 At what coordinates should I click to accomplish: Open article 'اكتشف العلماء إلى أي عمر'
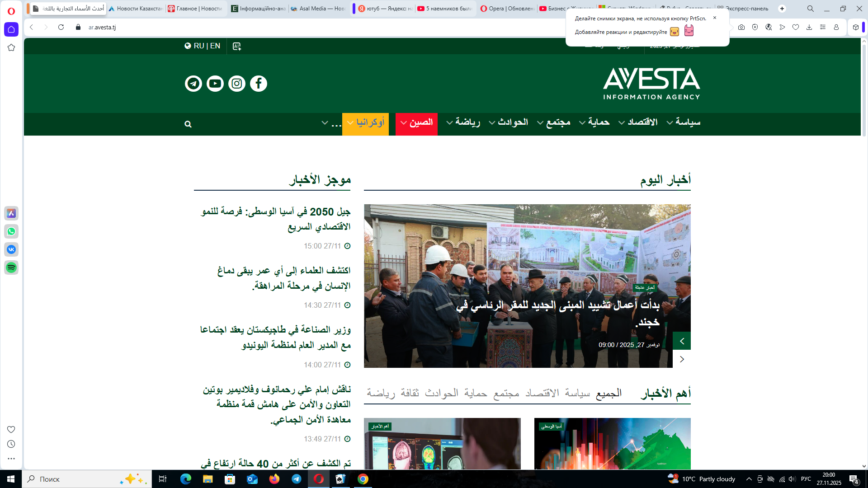click(284, 278)
